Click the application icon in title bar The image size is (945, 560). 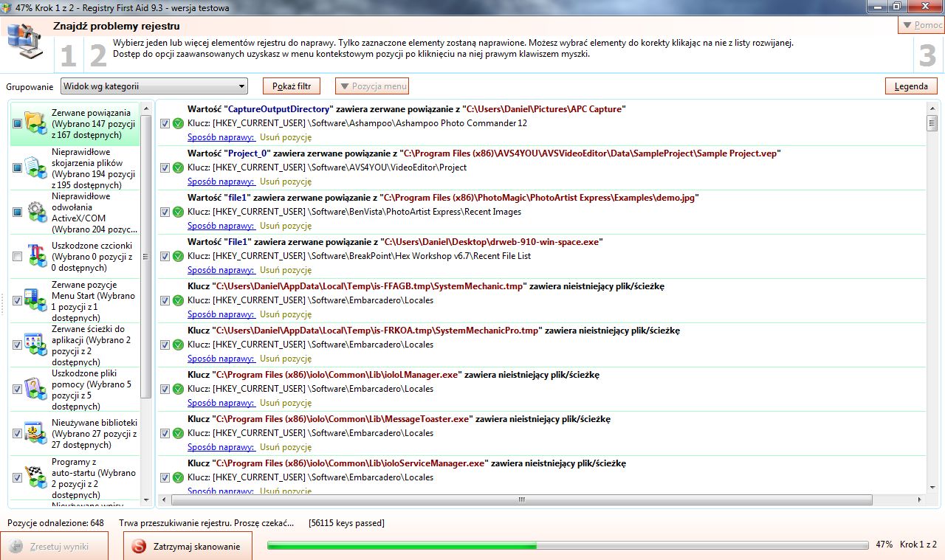7,7
